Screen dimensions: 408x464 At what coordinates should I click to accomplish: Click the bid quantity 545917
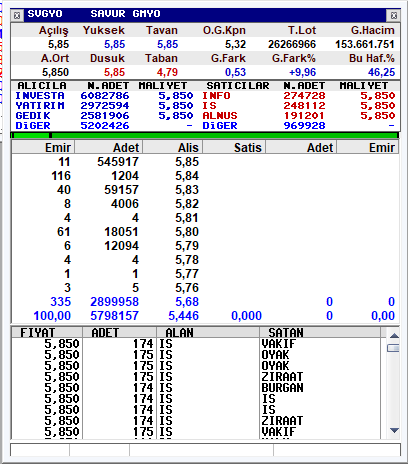click(x=118, y=162)
